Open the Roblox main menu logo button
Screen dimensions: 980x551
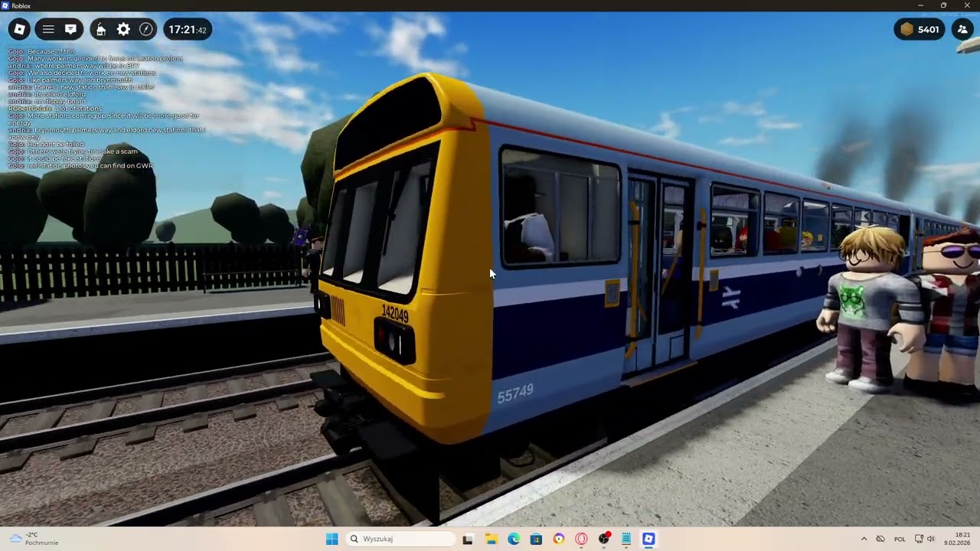[x=20, y=30]
